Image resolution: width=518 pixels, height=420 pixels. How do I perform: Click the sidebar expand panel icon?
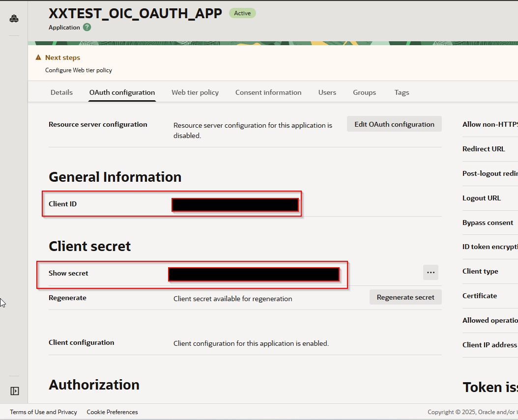tap(15, 391)
